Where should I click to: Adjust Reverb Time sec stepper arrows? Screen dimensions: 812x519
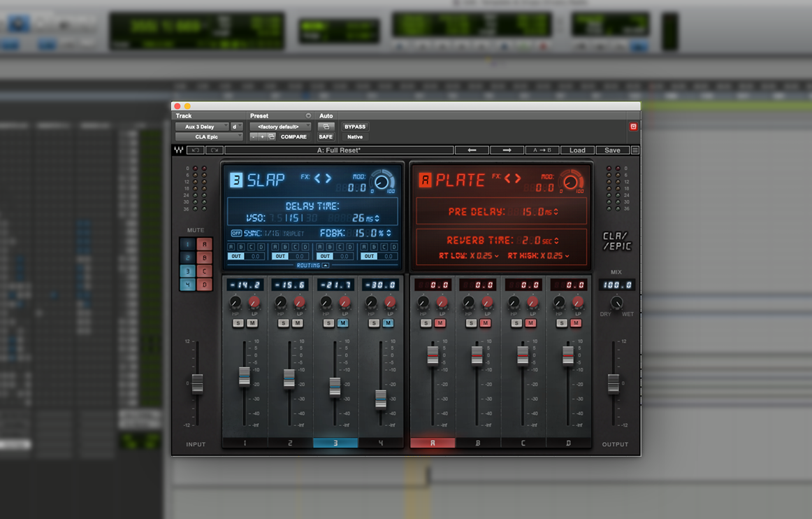pos(556,241)
